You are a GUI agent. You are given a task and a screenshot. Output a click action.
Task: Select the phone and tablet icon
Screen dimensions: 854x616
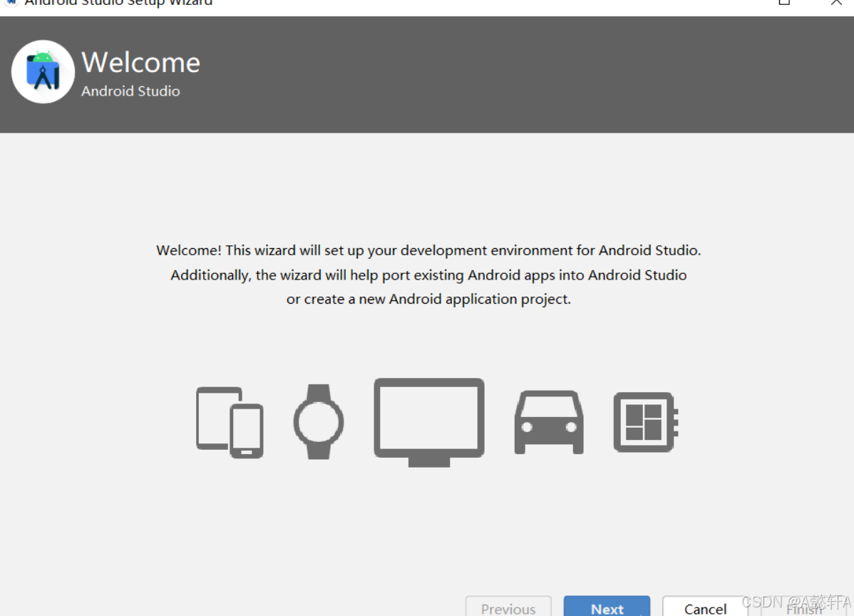point(230,422)
